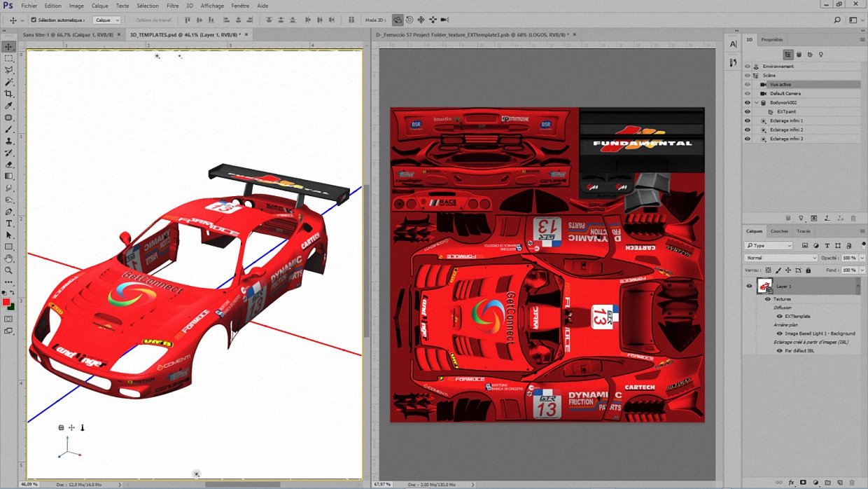Collapse the Bodywork002 tree node
The height and width of the screenshot is (489, 868).
(756, 102)
